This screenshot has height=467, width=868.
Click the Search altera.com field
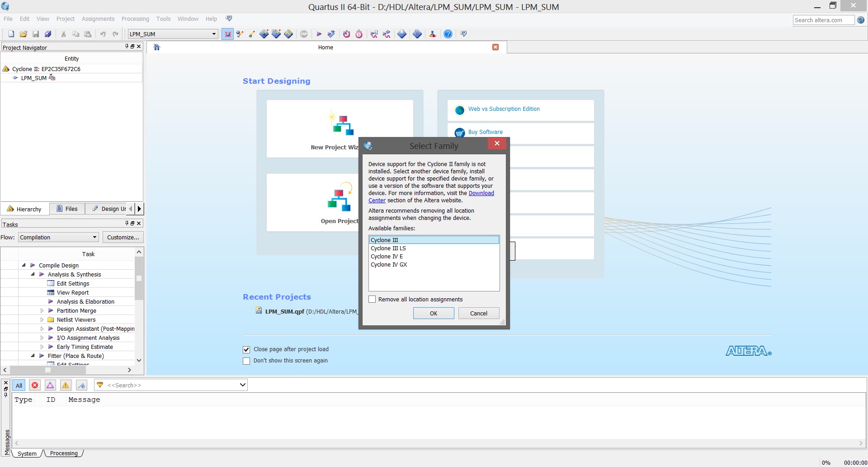point(824,20)
